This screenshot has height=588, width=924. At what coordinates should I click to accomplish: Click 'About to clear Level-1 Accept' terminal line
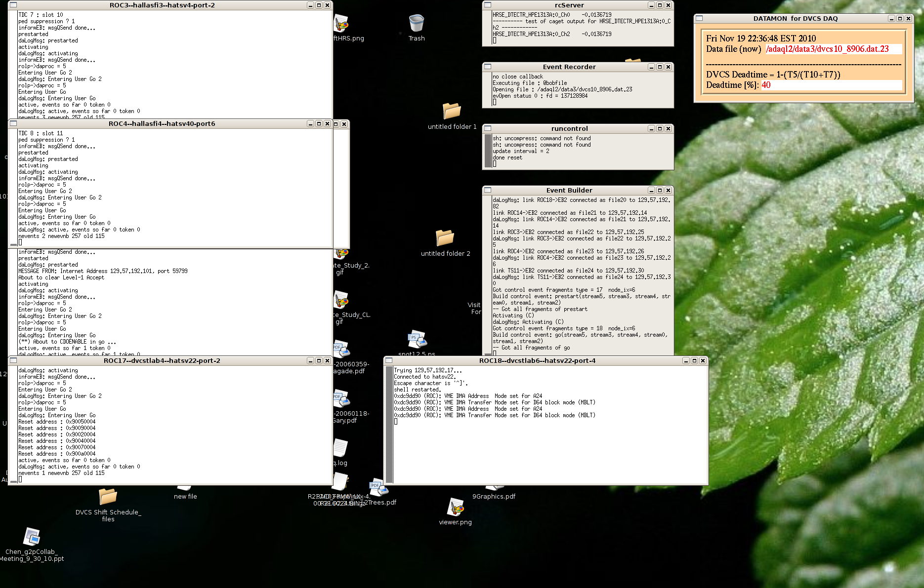[61, 277]
